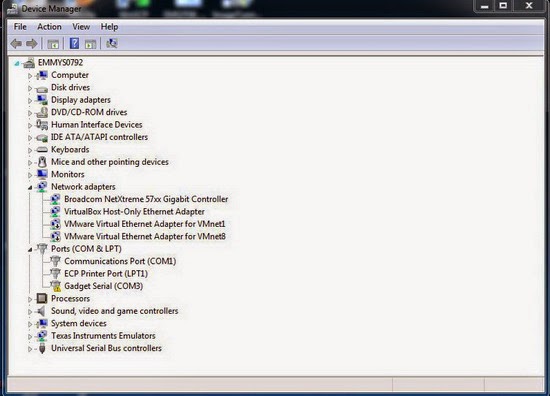The width and height of the screenshot is (550, 396).
Task: Expand the Monitors node
Action: click(x=30, y=175)
